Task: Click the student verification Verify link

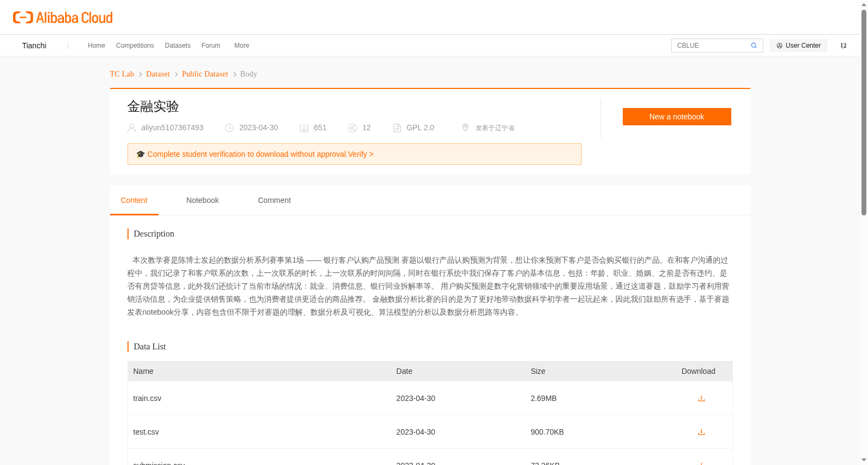Action: click(x=361, y=154)
